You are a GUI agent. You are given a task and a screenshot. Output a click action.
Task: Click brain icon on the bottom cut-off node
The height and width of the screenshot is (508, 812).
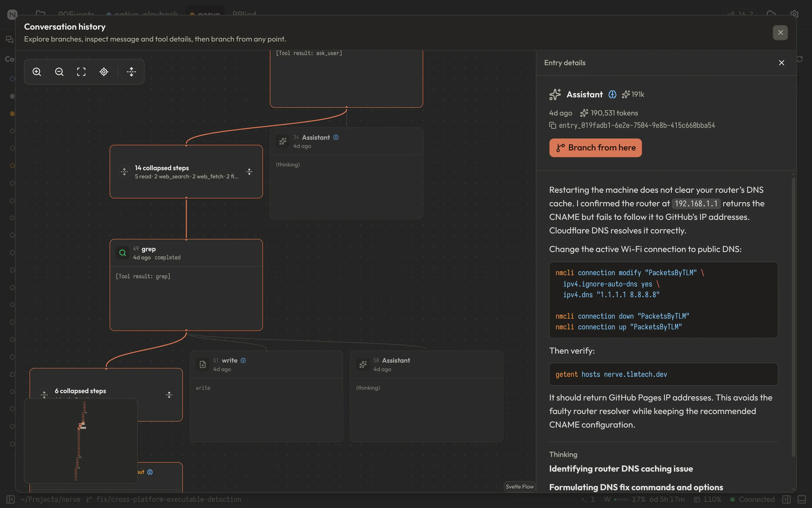(x=150, y=472)
